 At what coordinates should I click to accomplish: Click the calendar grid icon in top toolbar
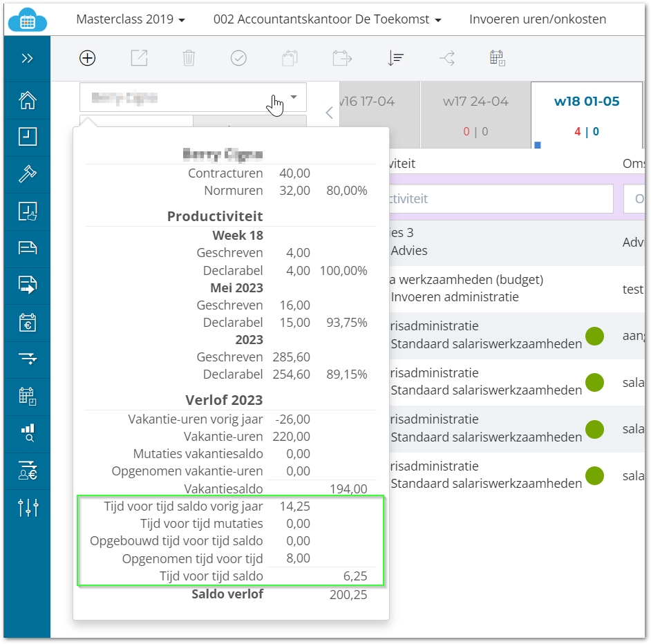coord(497,58)
